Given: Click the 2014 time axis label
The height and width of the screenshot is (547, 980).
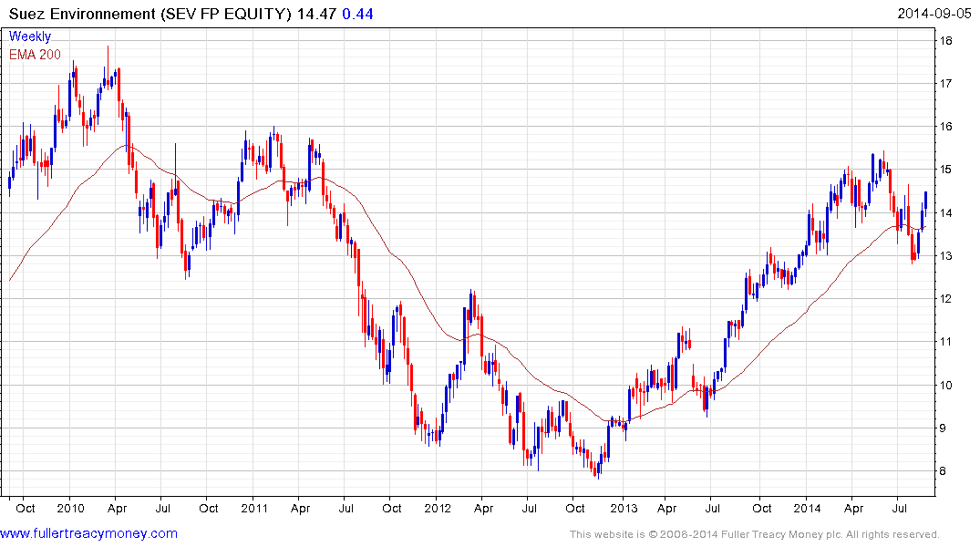Looking at the screenshot, I should pos(807,508).
